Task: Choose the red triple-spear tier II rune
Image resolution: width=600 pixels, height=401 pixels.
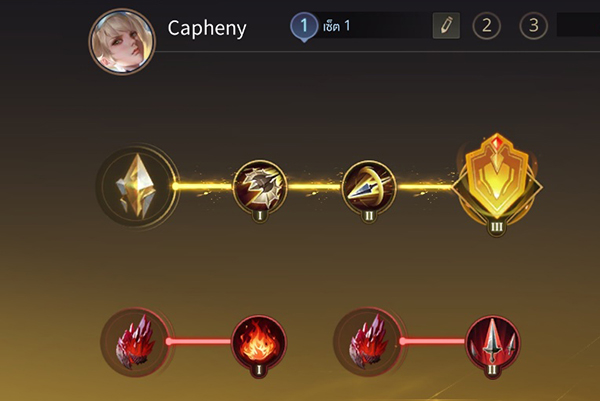Action: pyautogui.click(x=492, y=342)
